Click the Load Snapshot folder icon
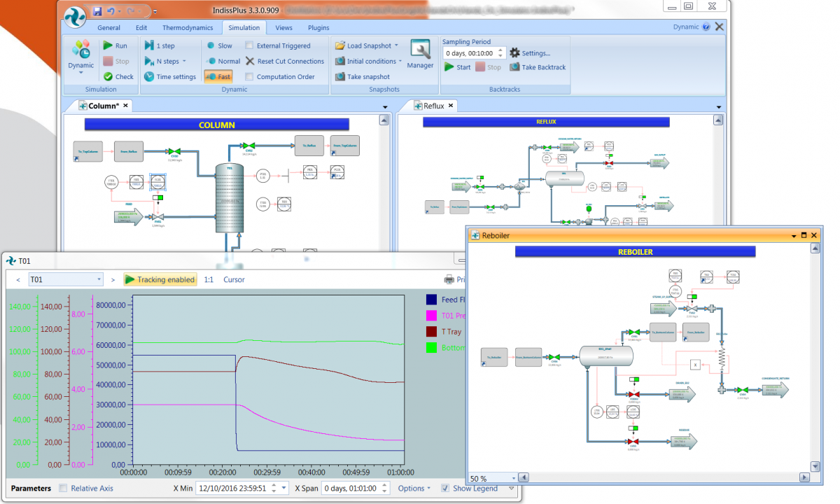Image resolution: width=840 pixels, height=504 pixels. pyautogui.click(x=340, y=45)
